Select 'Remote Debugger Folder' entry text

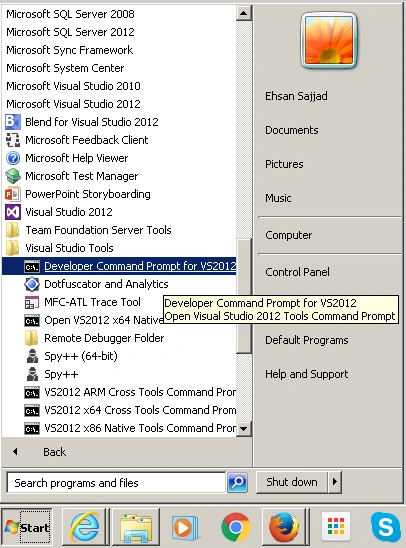tap(104, 338)
